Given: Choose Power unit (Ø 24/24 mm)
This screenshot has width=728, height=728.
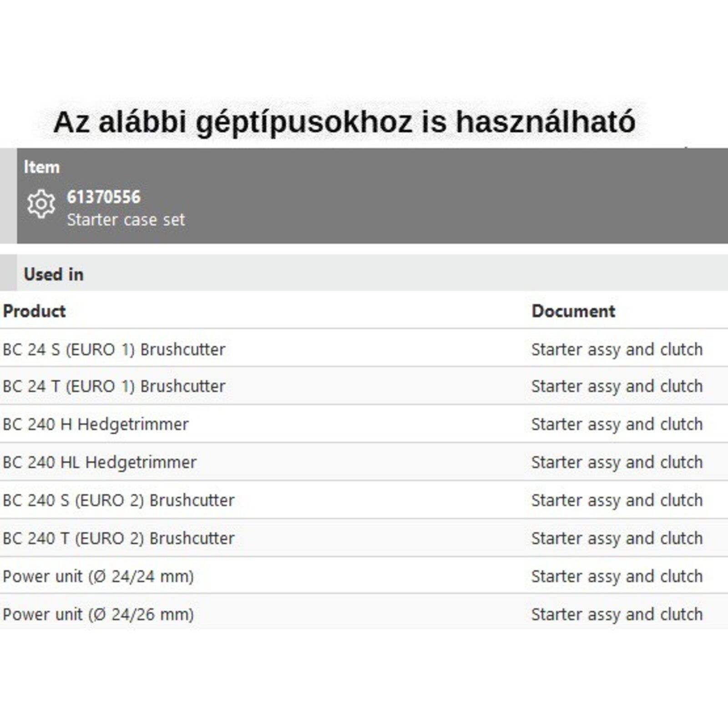Looking at the screenshot, I should pos(98,576).
